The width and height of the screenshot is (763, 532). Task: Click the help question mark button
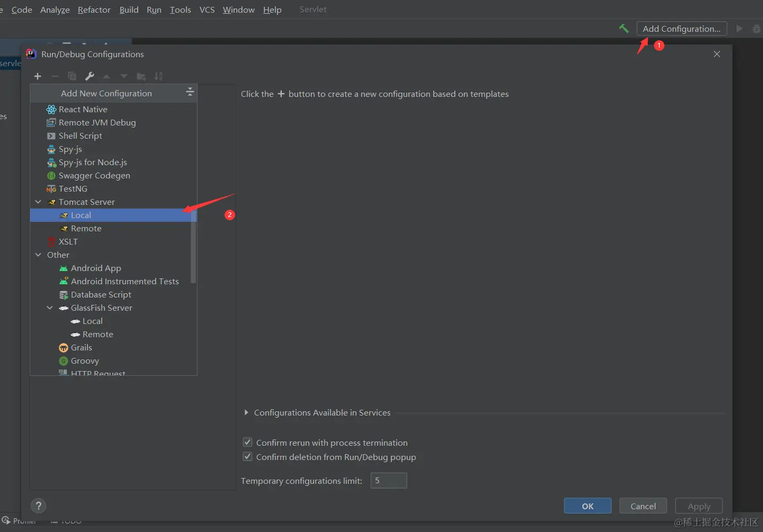point(39,506)
